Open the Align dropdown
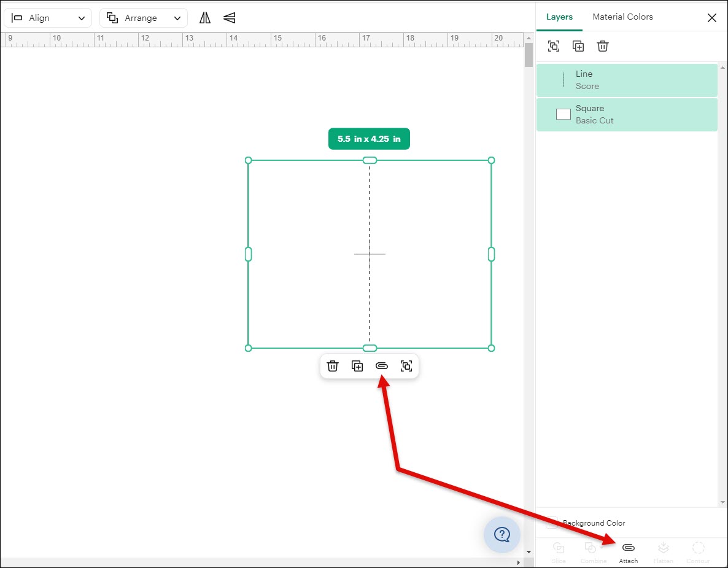This screenshot has height=568, width=728. coord(48,18)
